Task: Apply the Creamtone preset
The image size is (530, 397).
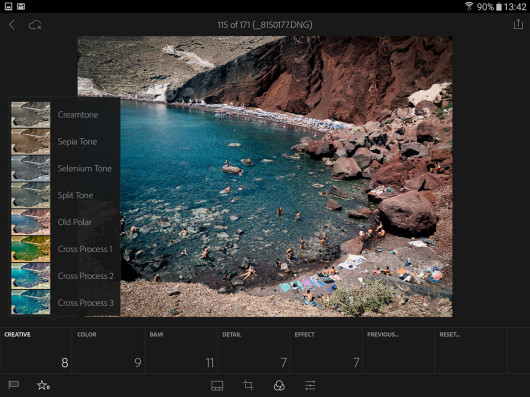Action: [x=66, y=115]
